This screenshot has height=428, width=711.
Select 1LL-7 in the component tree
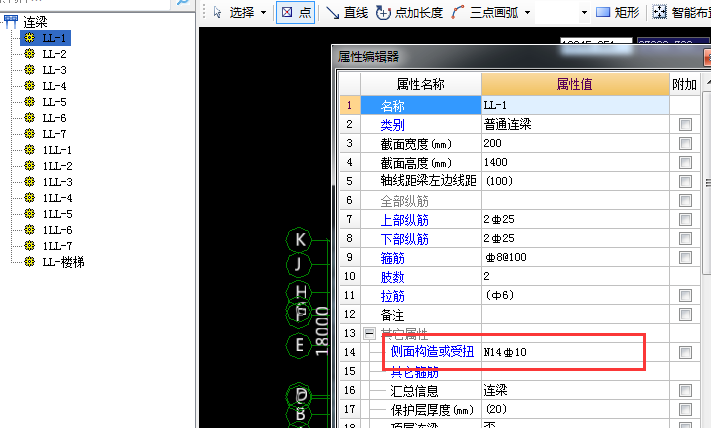(x=57, y=246)
